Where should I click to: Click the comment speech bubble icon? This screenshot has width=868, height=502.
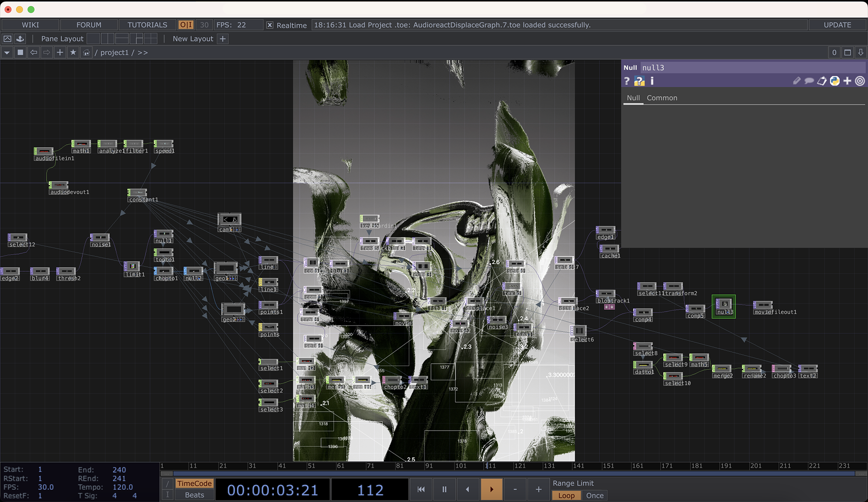pyautogui.click(x=809, y=81)
